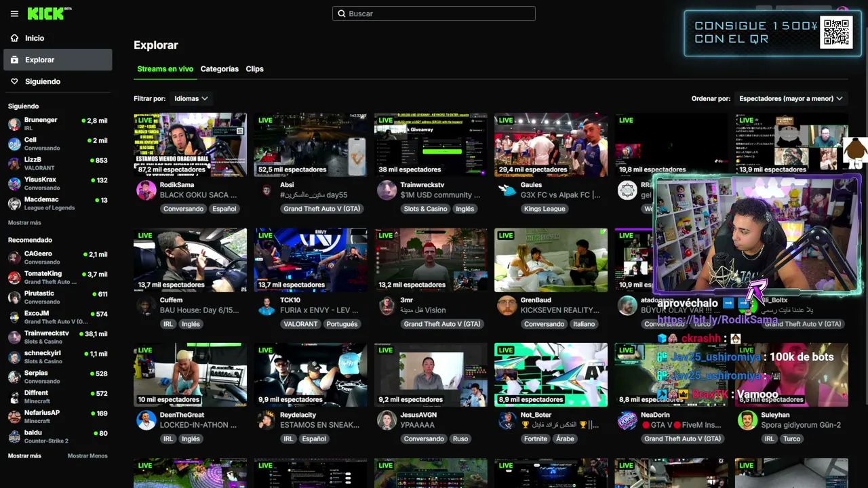Open the DeenTheGreat stream thumbnail

click(x=191, y=375)
